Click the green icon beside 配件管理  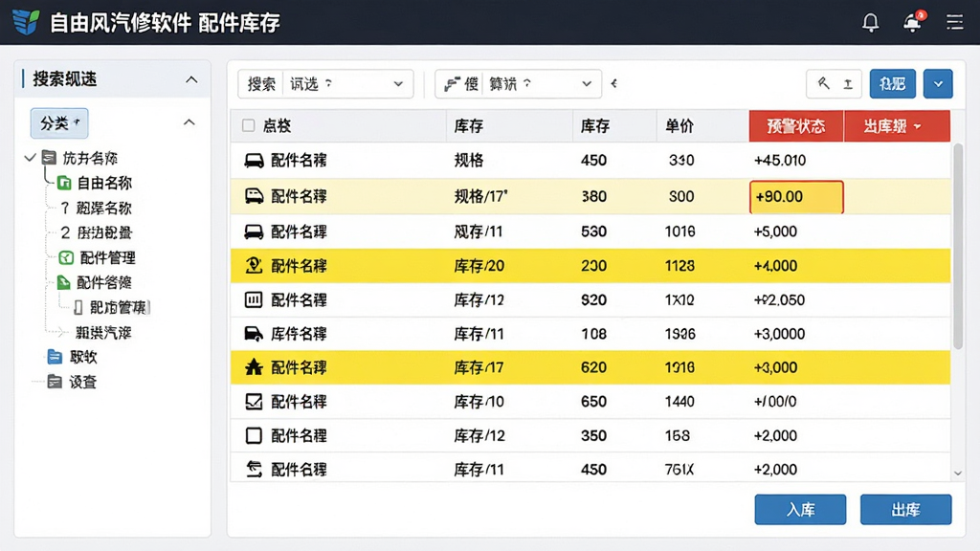point(66,257)
